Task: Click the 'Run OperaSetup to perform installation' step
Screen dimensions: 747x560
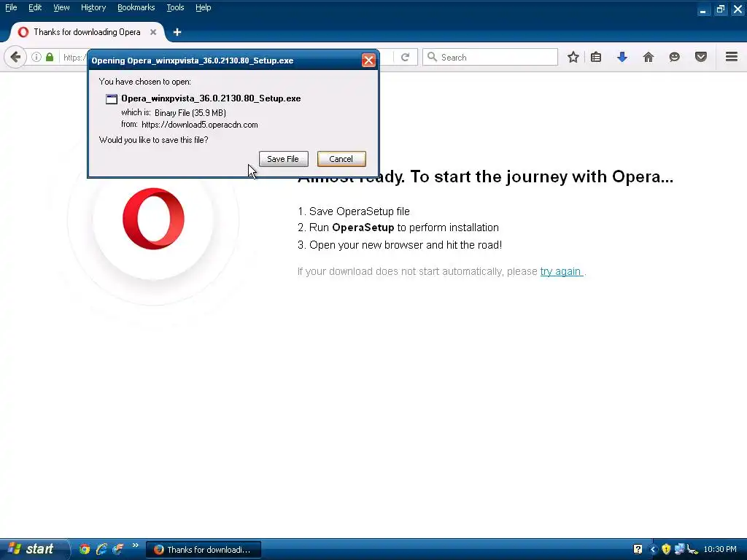Action: coord(398,227)
